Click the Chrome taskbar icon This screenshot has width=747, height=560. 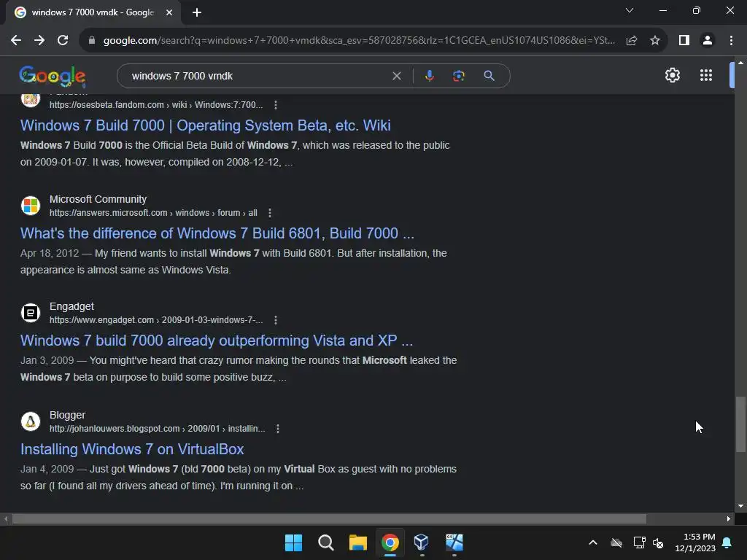(390, 542)
